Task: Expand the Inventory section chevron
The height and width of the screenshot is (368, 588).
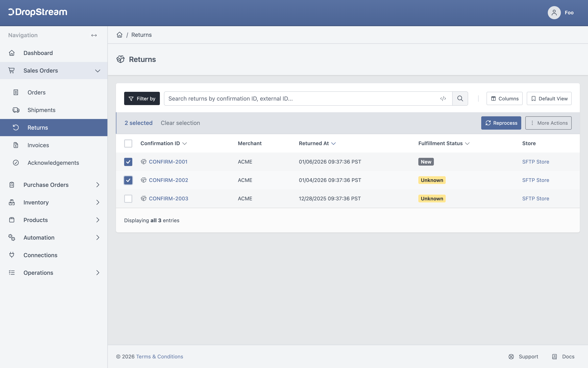Action: 98,202
